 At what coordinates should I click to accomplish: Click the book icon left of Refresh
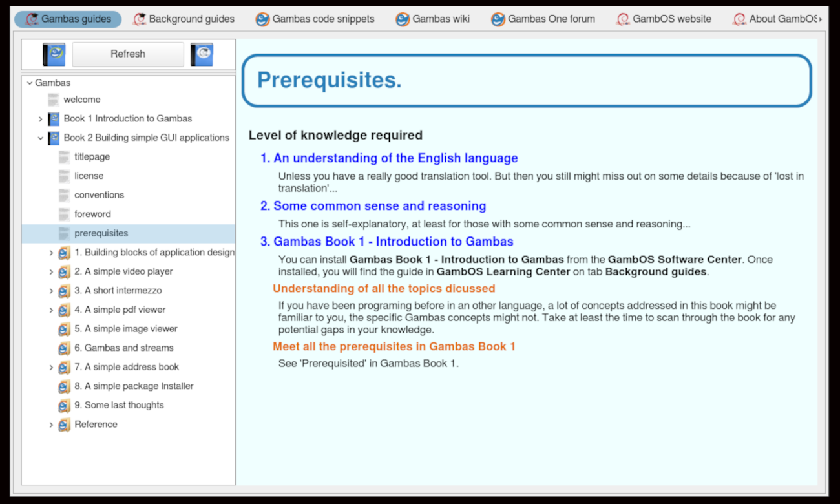(x=54, y=54)
